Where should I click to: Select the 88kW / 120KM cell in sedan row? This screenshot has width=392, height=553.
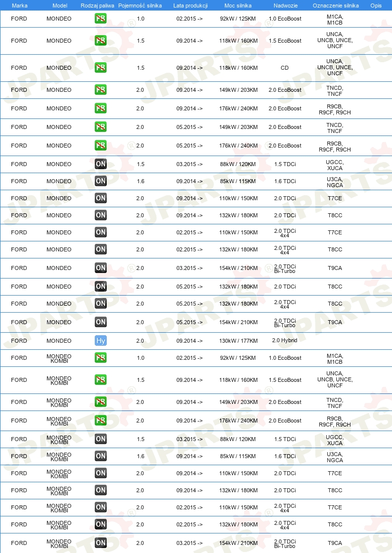[238, 164]
